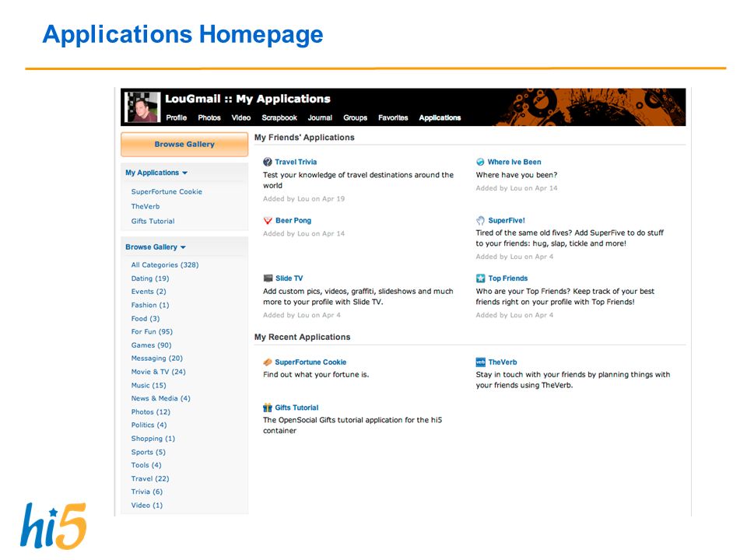Select the Fashion (1) category
Image resolution: width=747 pixels, height=560 pixels.
tap(150, 305)
